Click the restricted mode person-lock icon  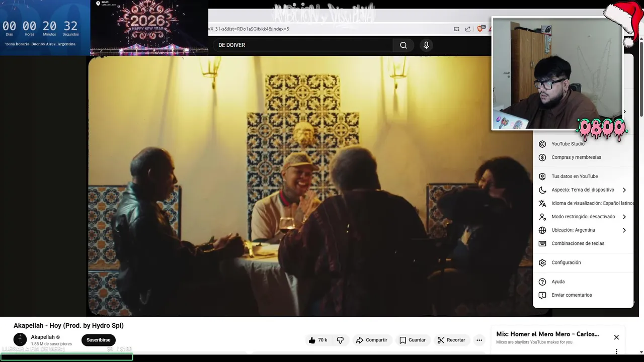[x=542, y=217]
